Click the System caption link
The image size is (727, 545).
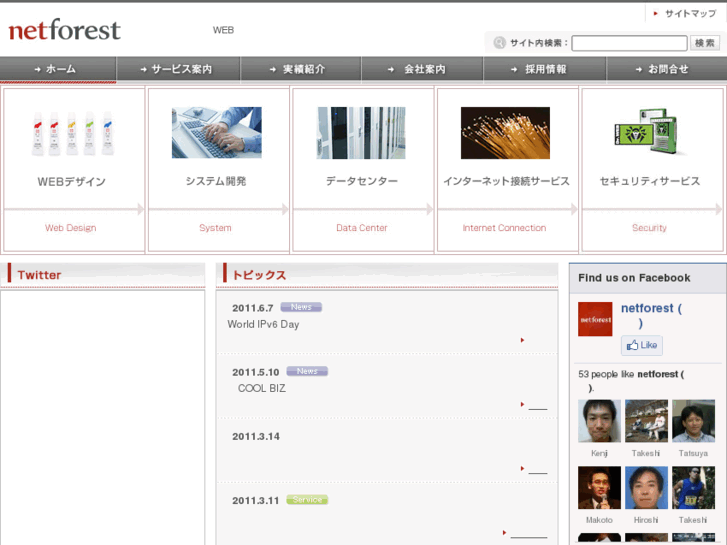(215, 228)
